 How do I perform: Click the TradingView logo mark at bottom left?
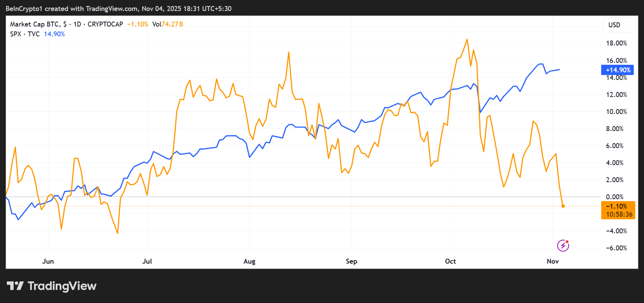click(15, 286)
